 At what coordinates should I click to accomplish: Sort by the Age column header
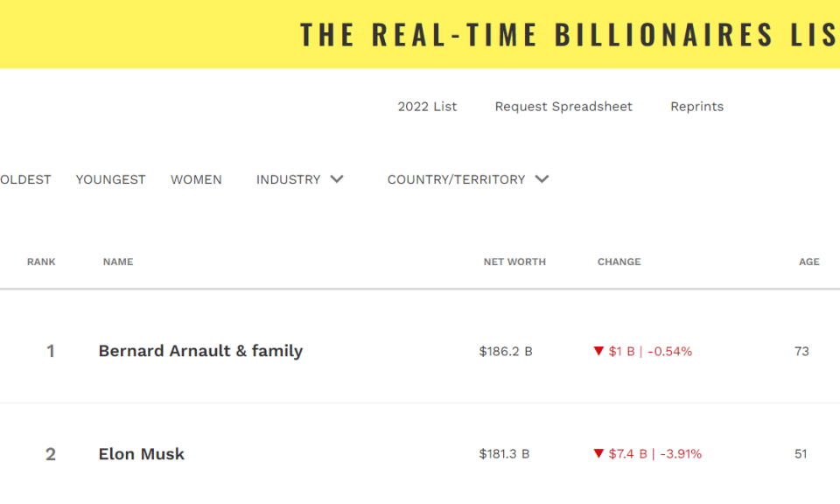tap(809, 262)
